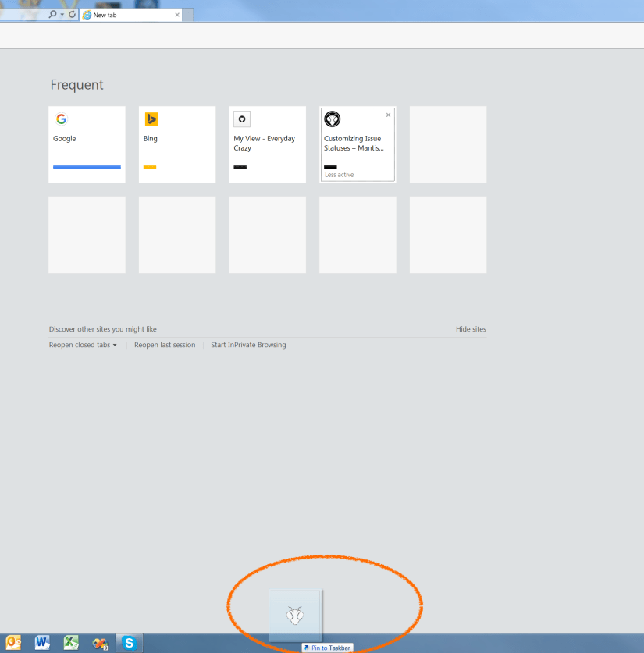Expand the address bar search dropdown arrow

click(x=62, y=15)
